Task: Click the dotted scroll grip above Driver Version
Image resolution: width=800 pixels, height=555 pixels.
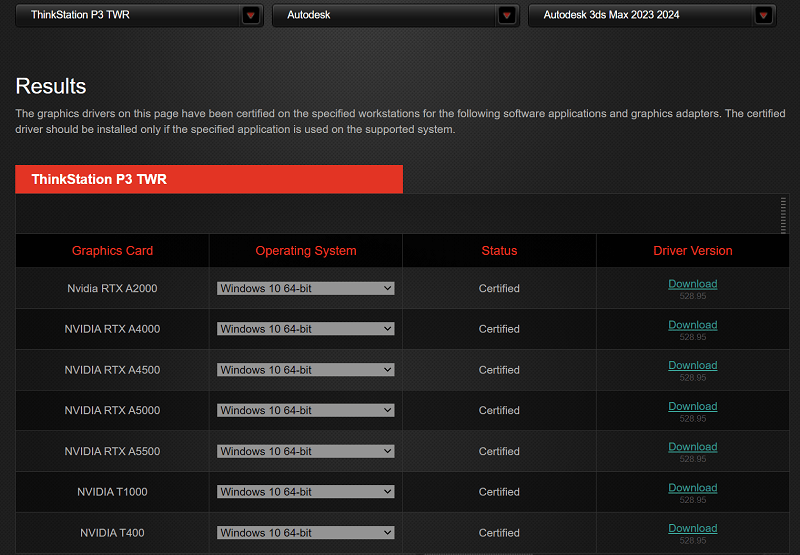Action: tap(783, 215)
